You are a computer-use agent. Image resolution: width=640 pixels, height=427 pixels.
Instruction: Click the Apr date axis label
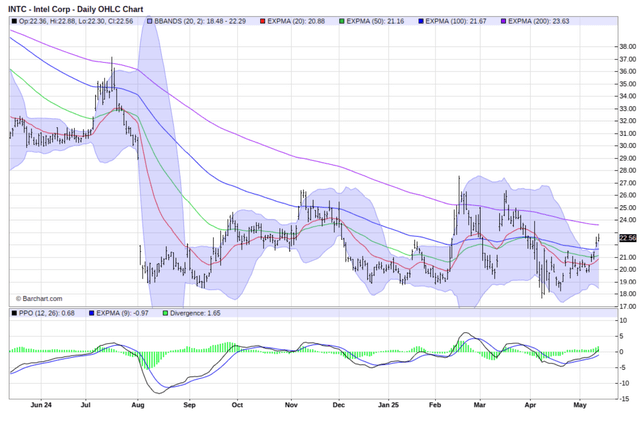(530, 405)
